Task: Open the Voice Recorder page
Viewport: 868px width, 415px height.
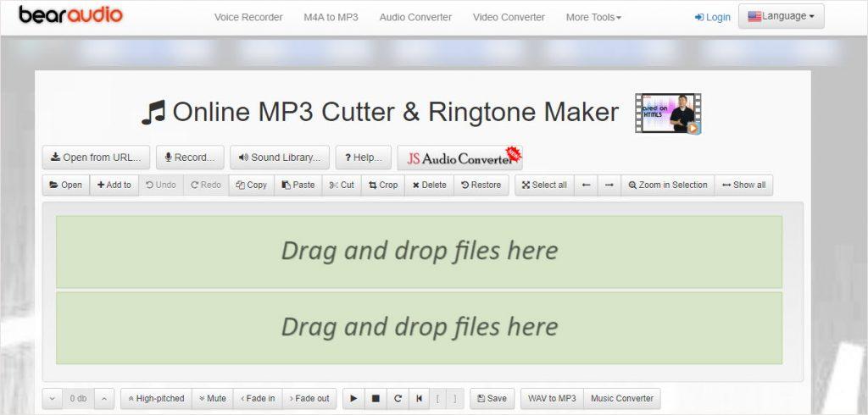Action: coord(248,17)
